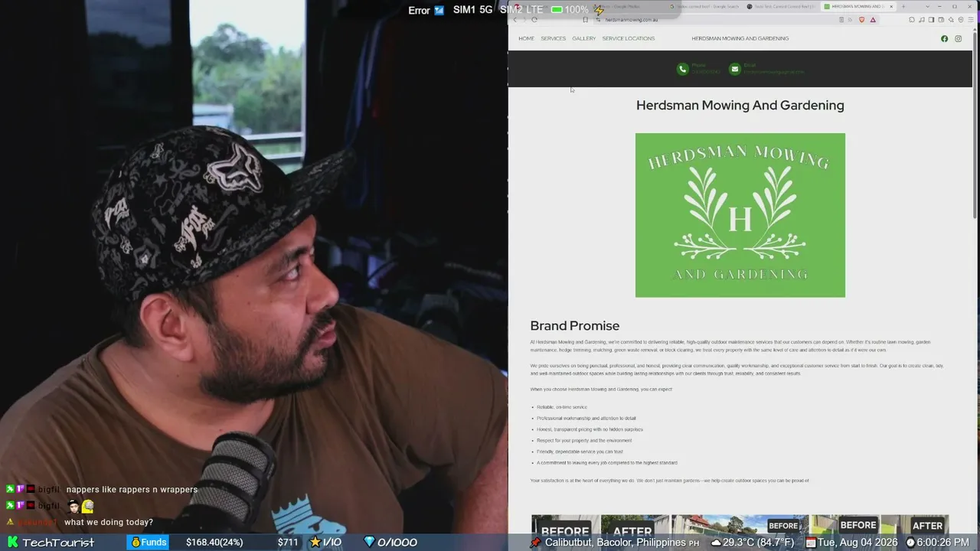Screen dimensions: 980x551
Task: Open a new browser tab with plus button
Action: tap(903, 7)
